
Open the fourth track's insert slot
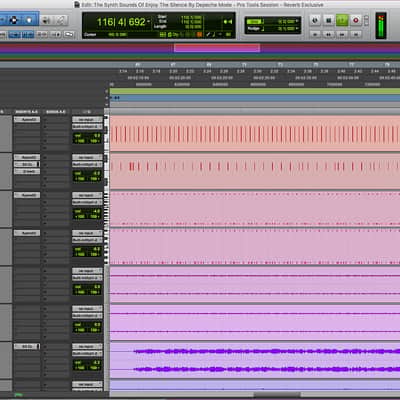point(27,233)
